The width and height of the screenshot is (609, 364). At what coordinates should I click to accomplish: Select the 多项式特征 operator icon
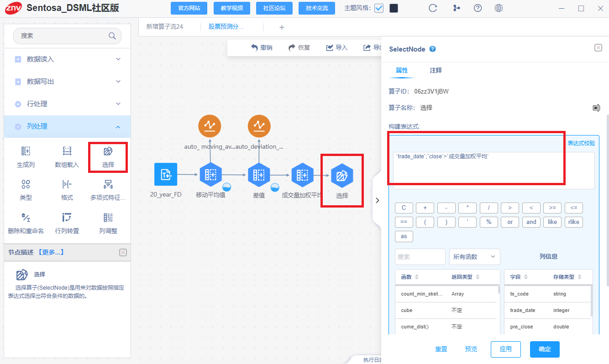click(x=108, y=184)
